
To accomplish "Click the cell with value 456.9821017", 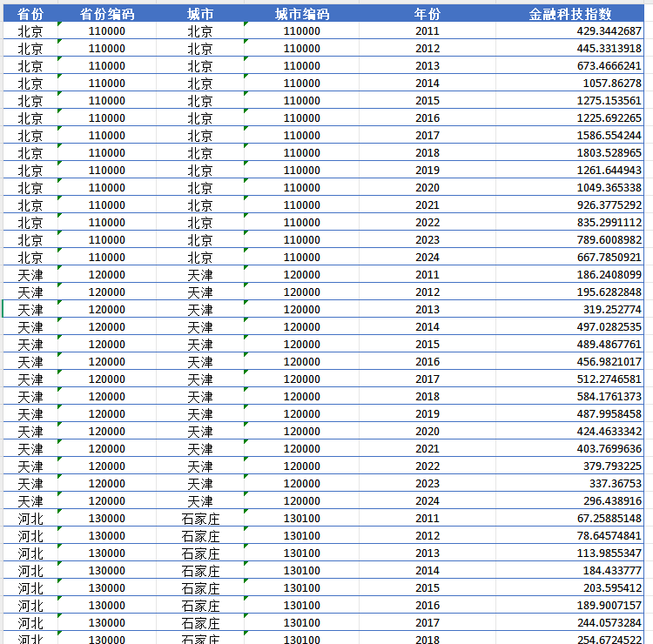I will pos(569,361).
